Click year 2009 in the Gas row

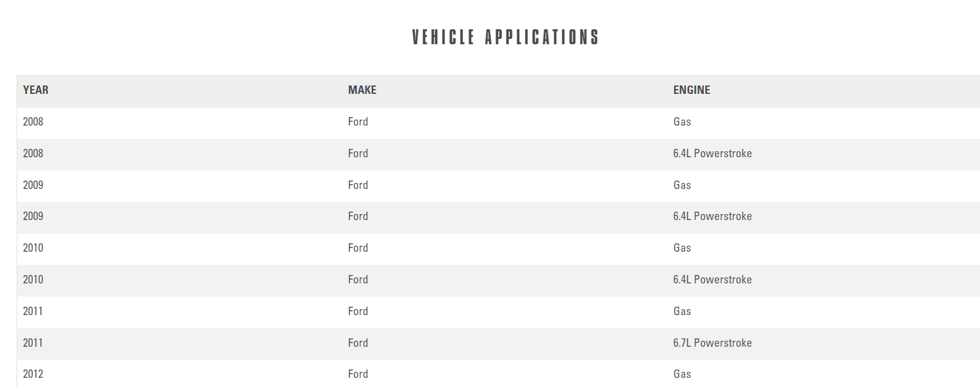click(x=33, y=185)
